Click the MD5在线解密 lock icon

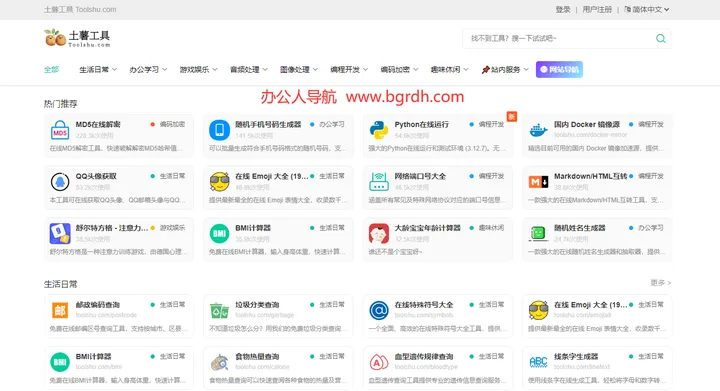(x=60, y=130)
